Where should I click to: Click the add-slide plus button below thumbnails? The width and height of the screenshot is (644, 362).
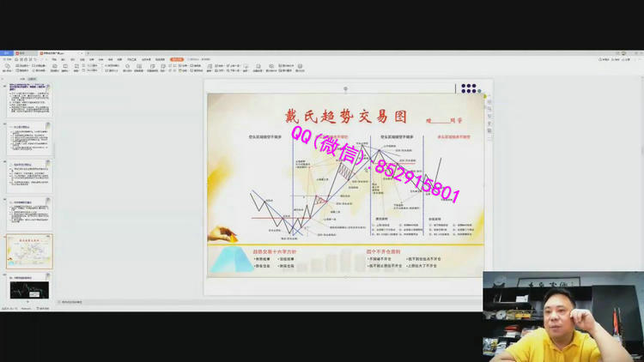[28, 302]
